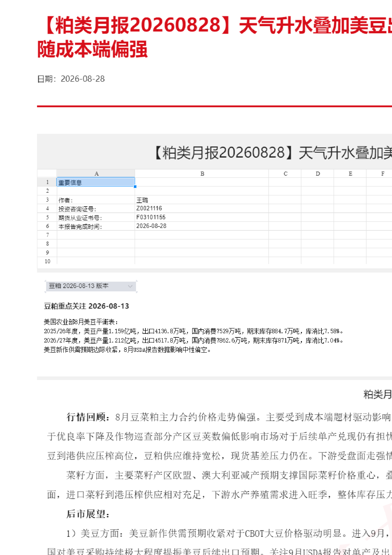Click the 美国农业部8月美豆平衡表 line
The width and height of the screenshot is (392, 555).
[x=81, y=322]
